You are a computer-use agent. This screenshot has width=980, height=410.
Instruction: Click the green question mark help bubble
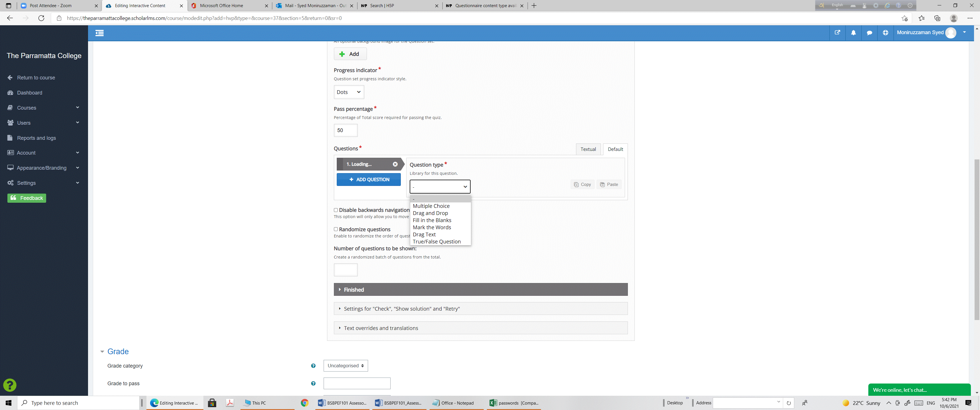(10, 385)
